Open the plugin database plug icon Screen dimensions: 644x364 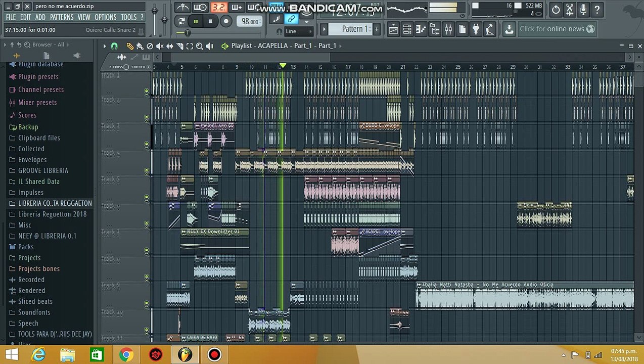(x=476, y=29)
